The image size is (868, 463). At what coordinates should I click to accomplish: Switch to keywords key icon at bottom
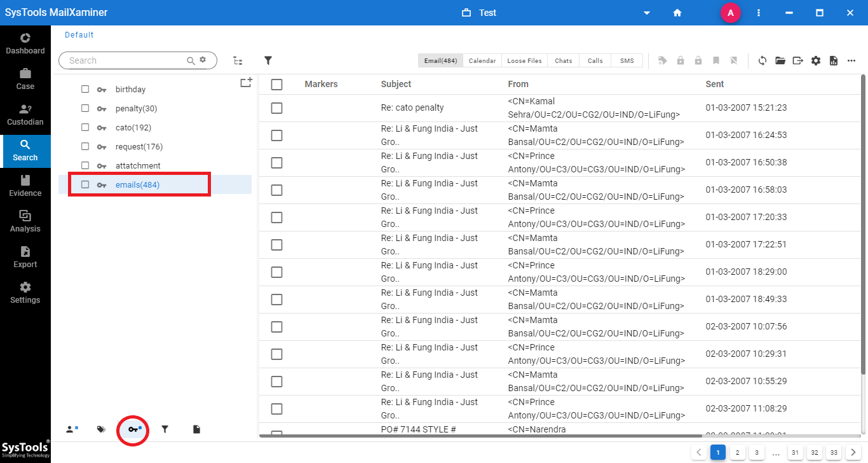click(x=134, y=429)
